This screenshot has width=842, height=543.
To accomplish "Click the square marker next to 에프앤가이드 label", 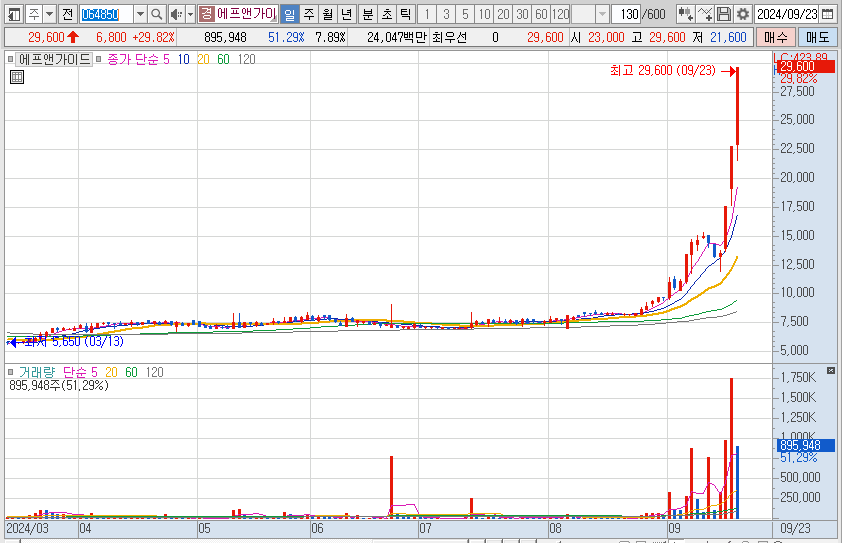I will [10, 59].
